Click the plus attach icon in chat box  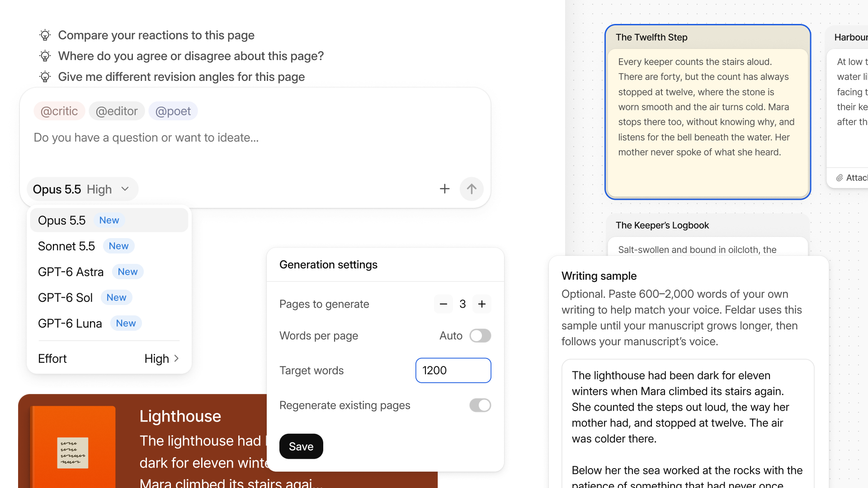[444, 189]
